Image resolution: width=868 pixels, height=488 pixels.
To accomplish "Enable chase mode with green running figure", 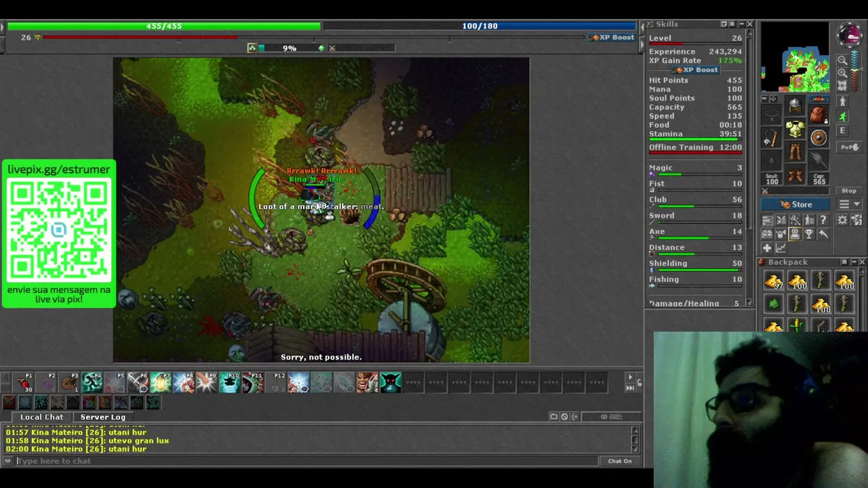I will click(x=842, y=117).
